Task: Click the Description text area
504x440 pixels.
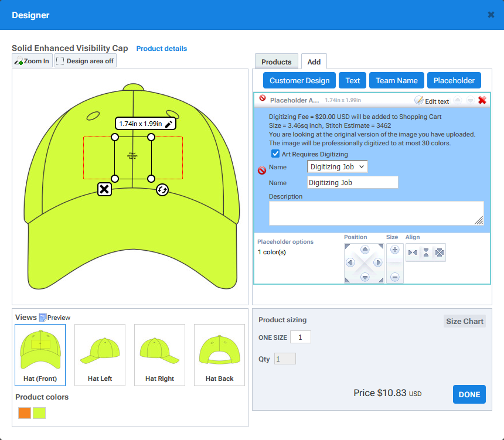Action: coord(376,213)
